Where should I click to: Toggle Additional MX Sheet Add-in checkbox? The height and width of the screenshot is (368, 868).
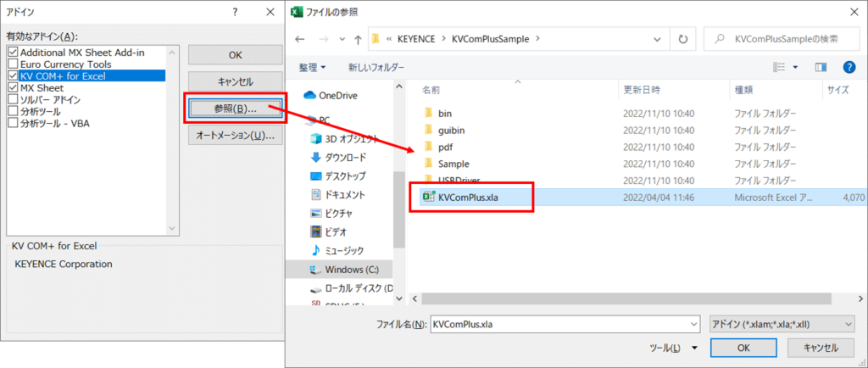point(14,53)
